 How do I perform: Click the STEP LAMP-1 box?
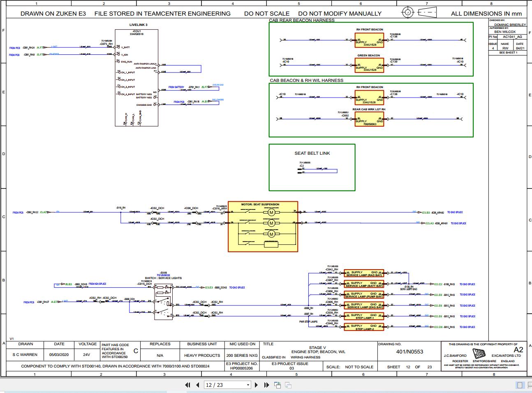coord(364,316)
